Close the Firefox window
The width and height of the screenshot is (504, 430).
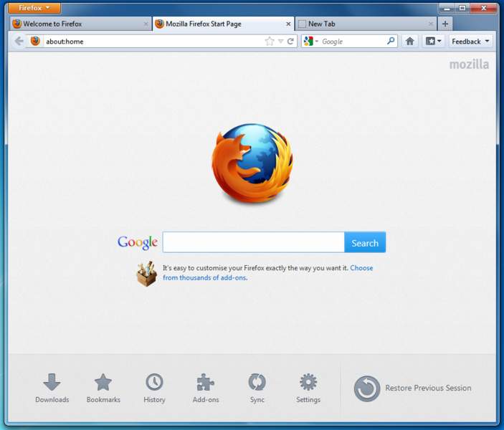click(483, 9)
